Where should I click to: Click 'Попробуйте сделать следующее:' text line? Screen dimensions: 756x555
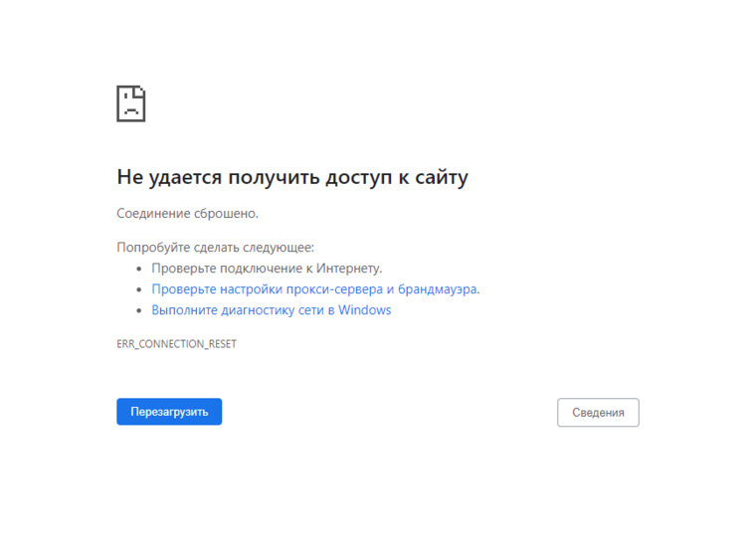pyautogui.click(x=215, y=247)
